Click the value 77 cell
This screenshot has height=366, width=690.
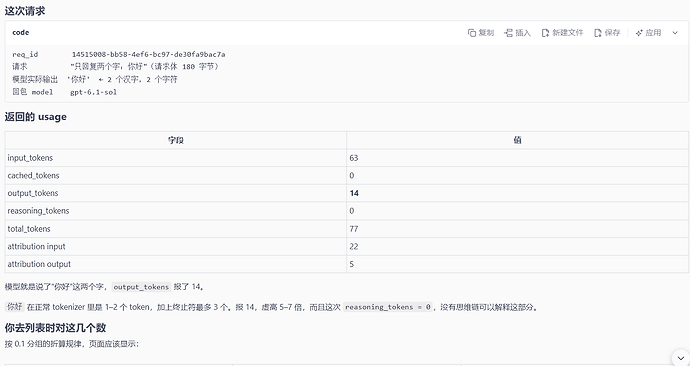pyautogui.click(x=517, y=229)
